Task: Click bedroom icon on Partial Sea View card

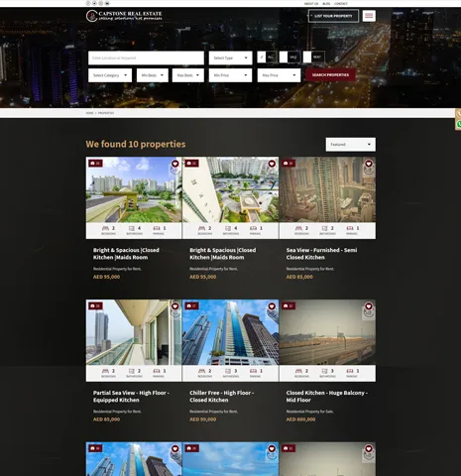Action: point(105,371)
